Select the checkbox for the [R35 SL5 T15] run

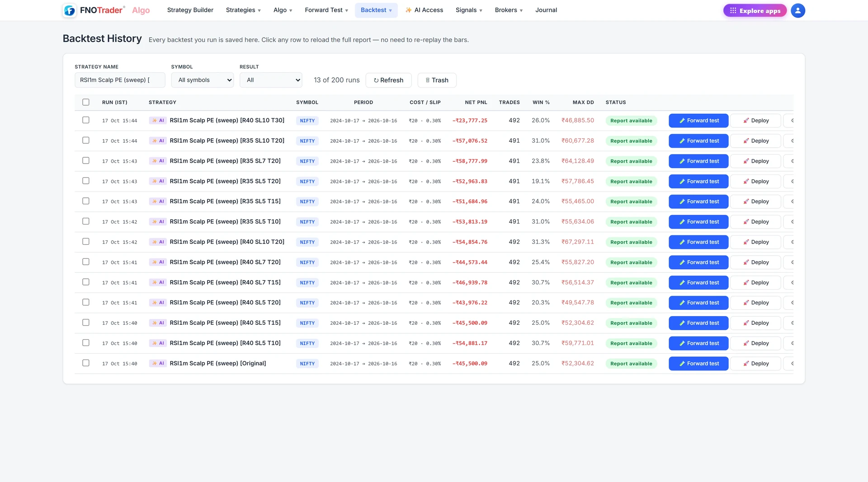86,201
